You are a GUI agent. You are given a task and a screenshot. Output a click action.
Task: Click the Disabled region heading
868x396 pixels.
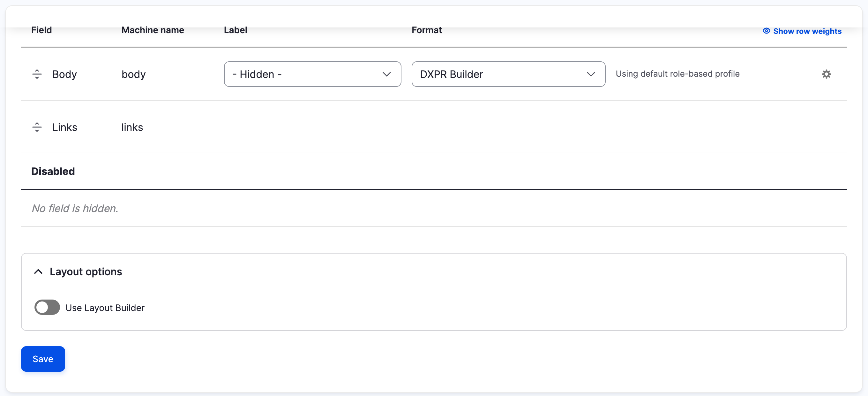pyautogui.click(x=53, y=171)
